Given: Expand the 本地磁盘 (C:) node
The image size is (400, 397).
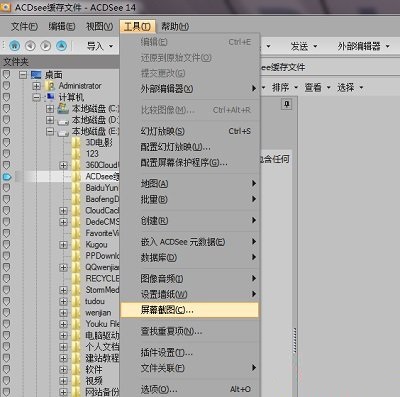Looking at the screenshot, I should pyautogui.click(x=50, y=109).
